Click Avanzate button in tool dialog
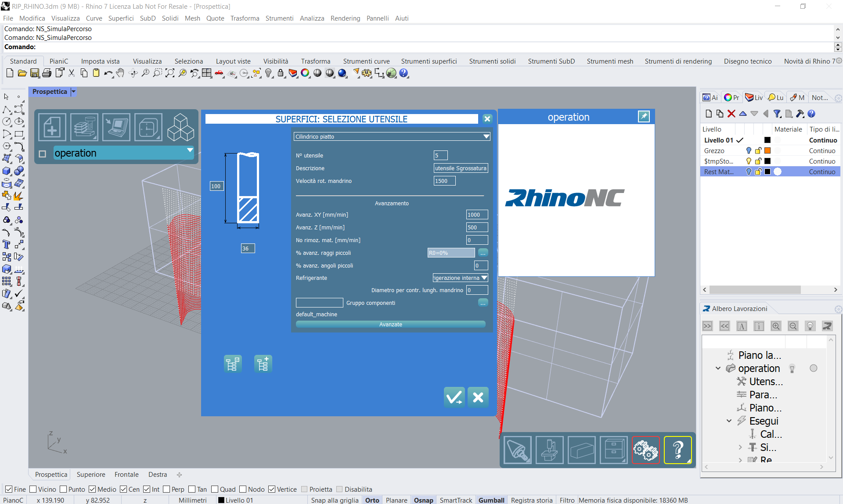Viewport: 843px width, 504px height. 390,324
